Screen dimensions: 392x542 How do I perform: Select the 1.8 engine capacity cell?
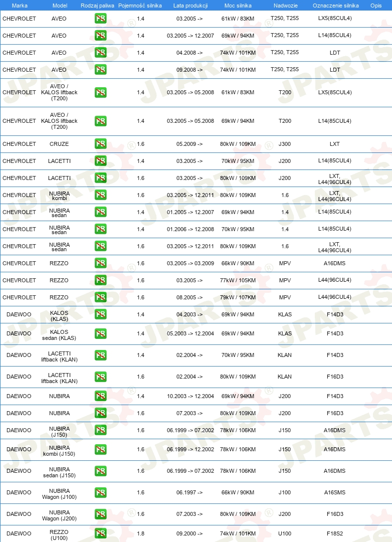141,533
